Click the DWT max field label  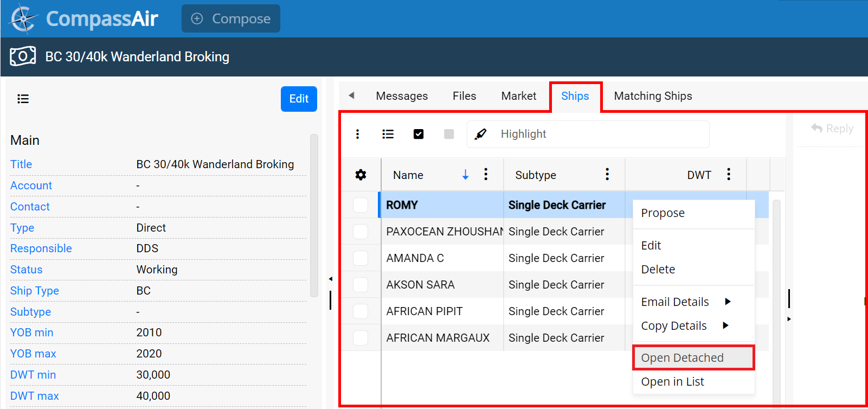pos(34,396)
